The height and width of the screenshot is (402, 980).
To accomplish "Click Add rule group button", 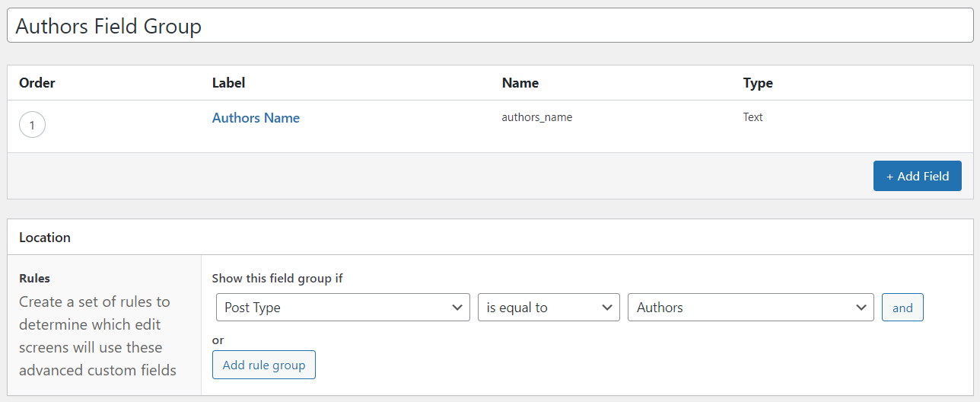I will click(x=263, y=365).
